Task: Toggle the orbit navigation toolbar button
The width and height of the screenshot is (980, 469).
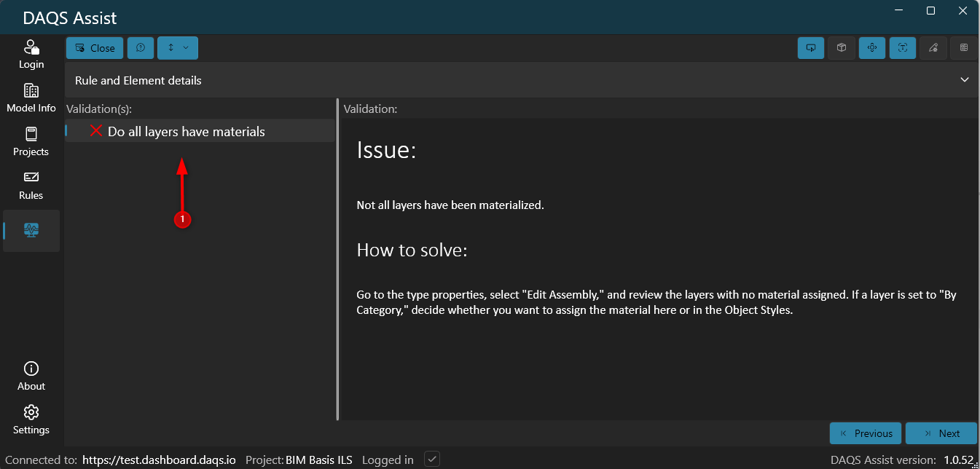Action: [872, 47]
